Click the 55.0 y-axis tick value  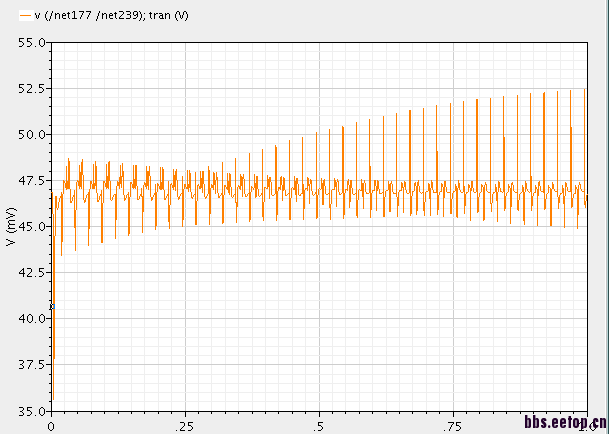31,42
